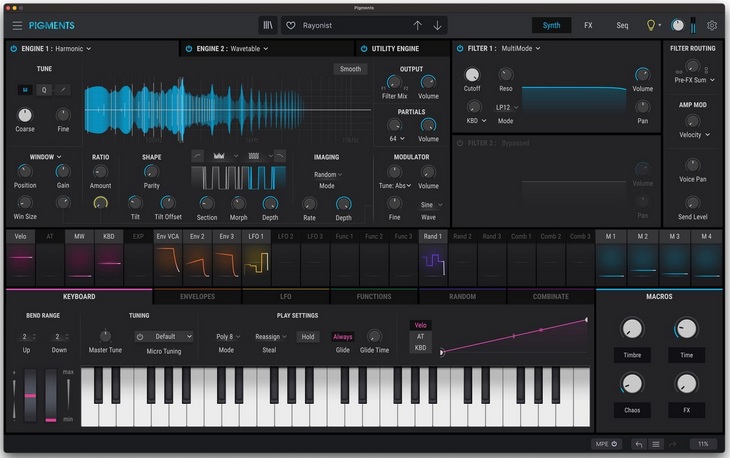
Task: Switch to the Synth view tab
Action: pos(551,26)
